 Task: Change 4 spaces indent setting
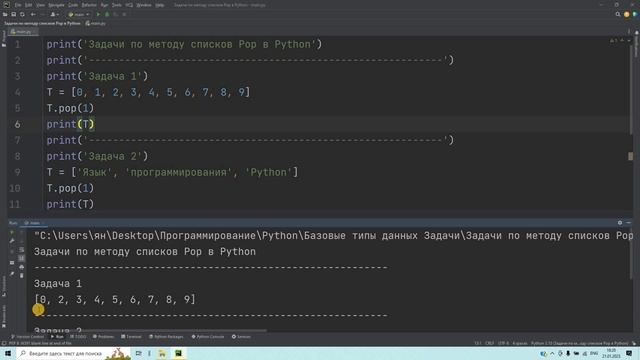[520, 343]
